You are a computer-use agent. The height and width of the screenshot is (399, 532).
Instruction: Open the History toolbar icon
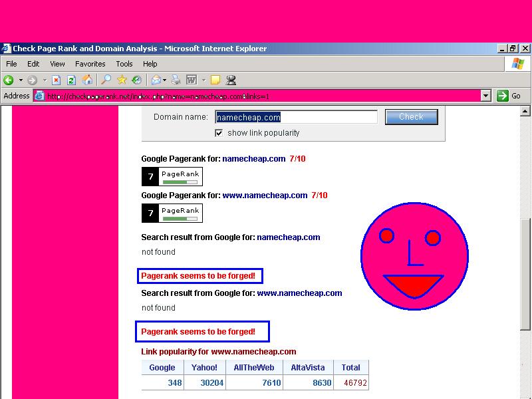137,80
